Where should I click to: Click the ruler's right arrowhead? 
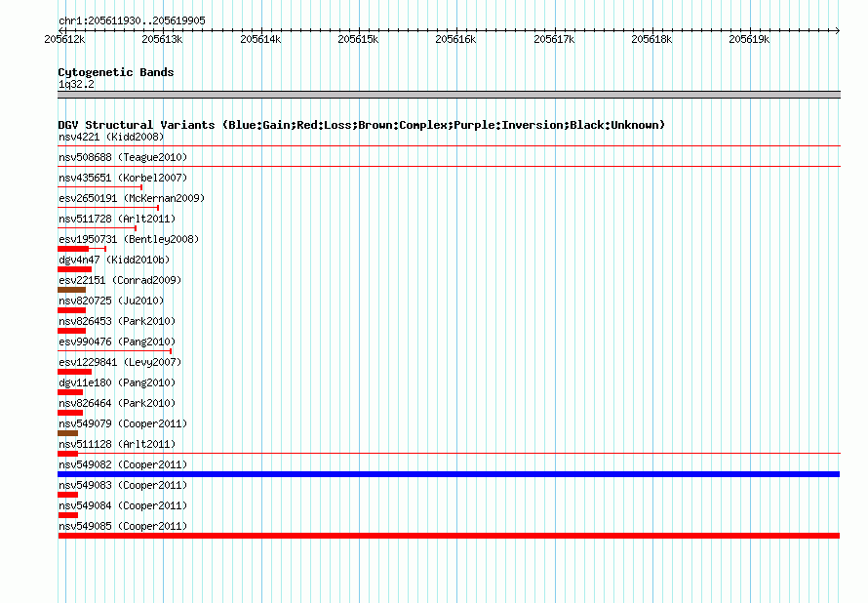[x=838, y=30]
